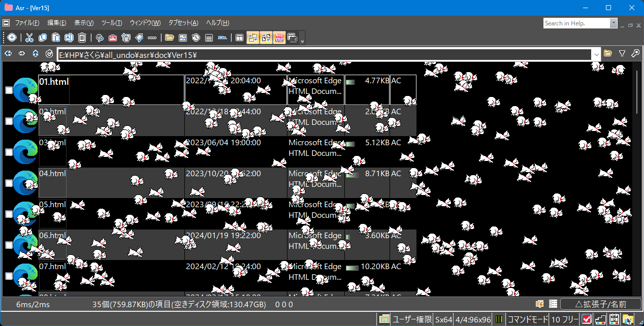
Task: Click the filter funnel icon
Action: point(622,53)
